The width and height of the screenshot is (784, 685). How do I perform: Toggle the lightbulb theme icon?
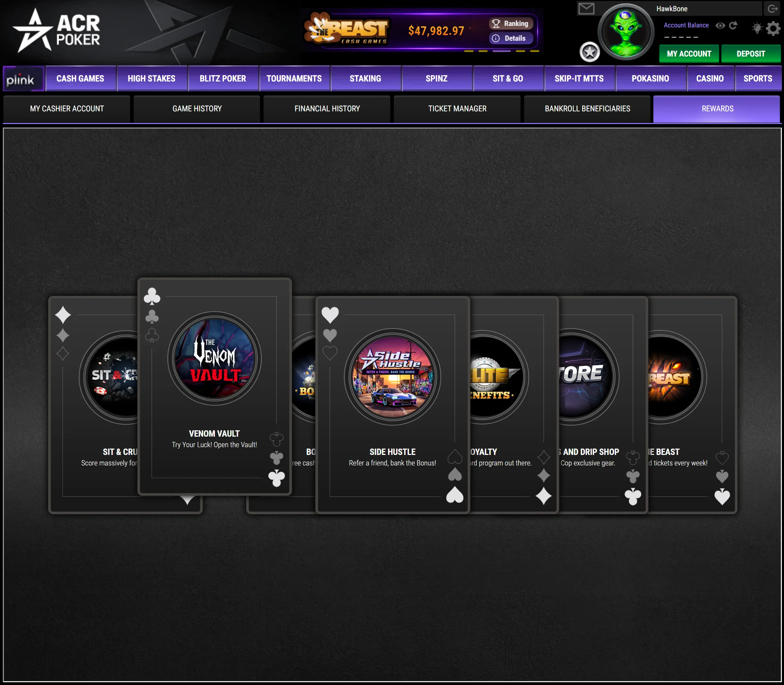click(757, 28)
